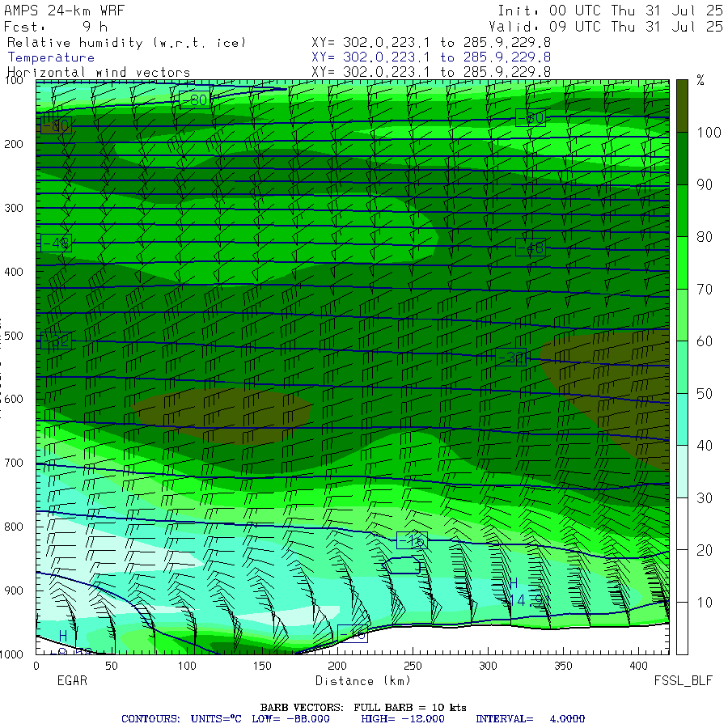Click the "HIGH= -12.000" contour value
This screenshot has width=728, height=728.
[x=403, y=719]
